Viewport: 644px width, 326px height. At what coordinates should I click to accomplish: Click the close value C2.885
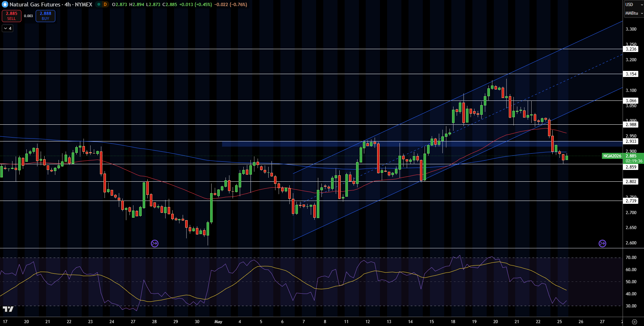pos(169,4)
